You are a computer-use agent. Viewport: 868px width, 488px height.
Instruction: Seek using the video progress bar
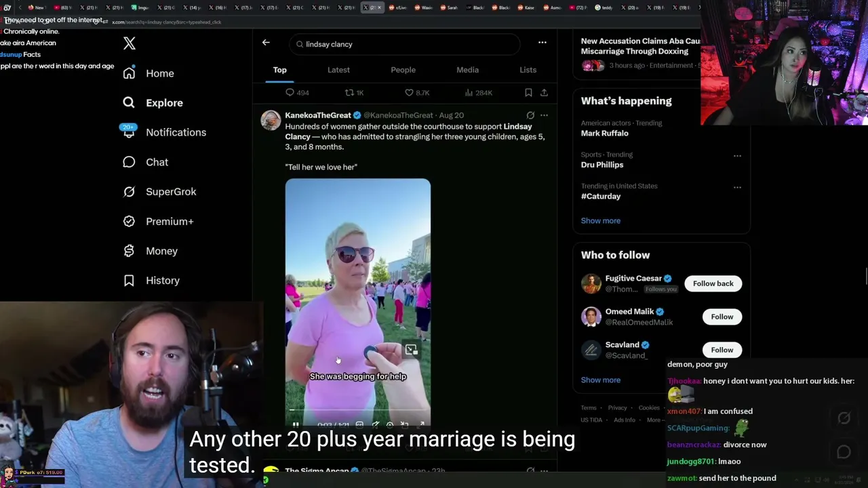pyautogui.click(x=357, y=410)
